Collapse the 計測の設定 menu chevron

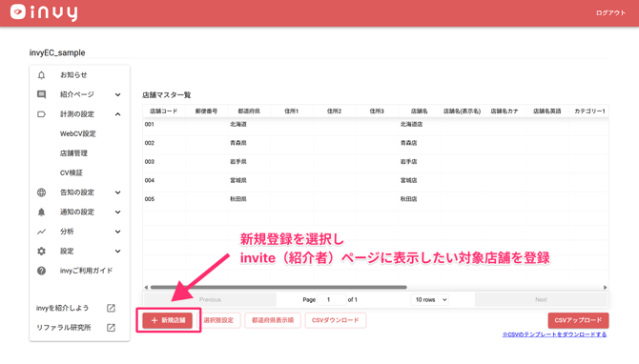point(117,114)
